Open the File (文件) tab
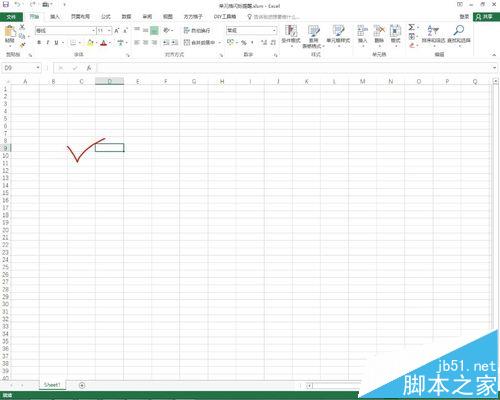Image resolution: width=500 pixels, height=400 pixels. click(11, 17)
